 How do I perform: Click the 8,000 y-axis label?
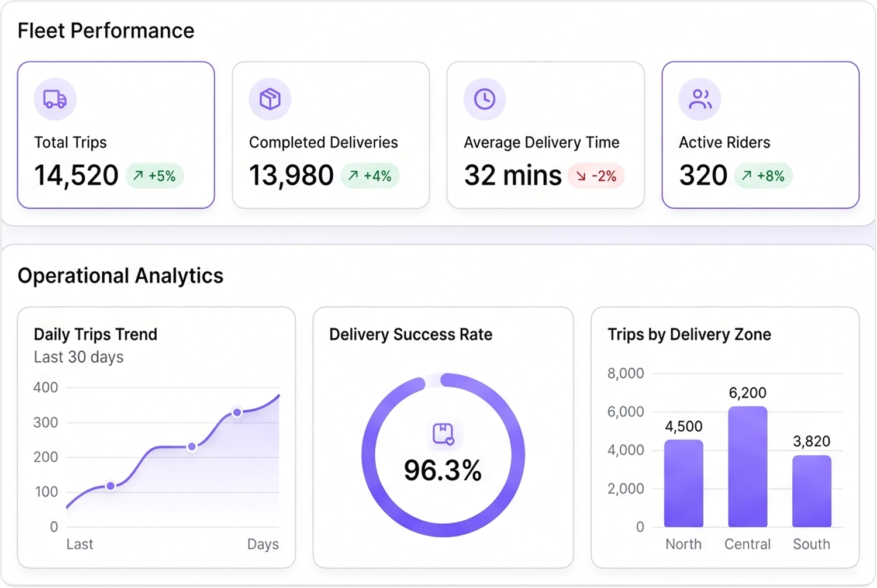tap(626, 373)
